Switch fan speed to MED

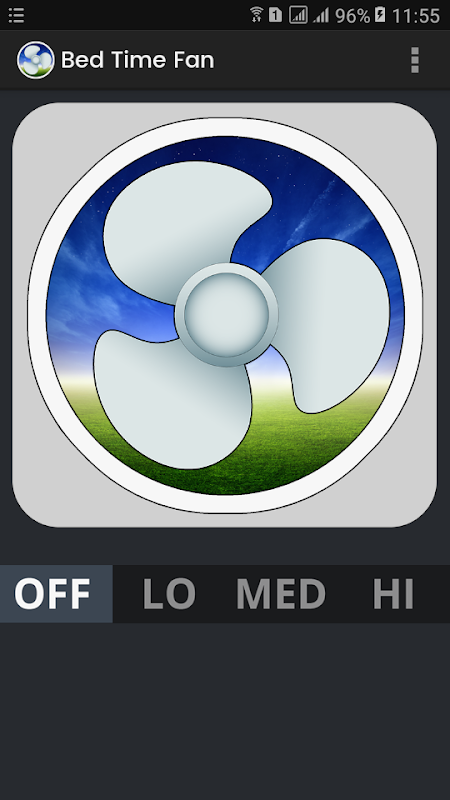(x=281, y=594)
